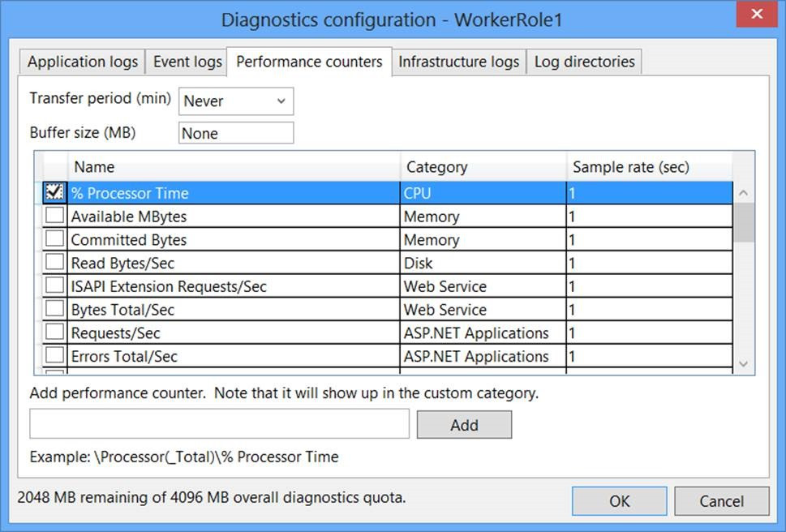Click the list scrollbar up arrow
The image size is (786, 532).
743,193
